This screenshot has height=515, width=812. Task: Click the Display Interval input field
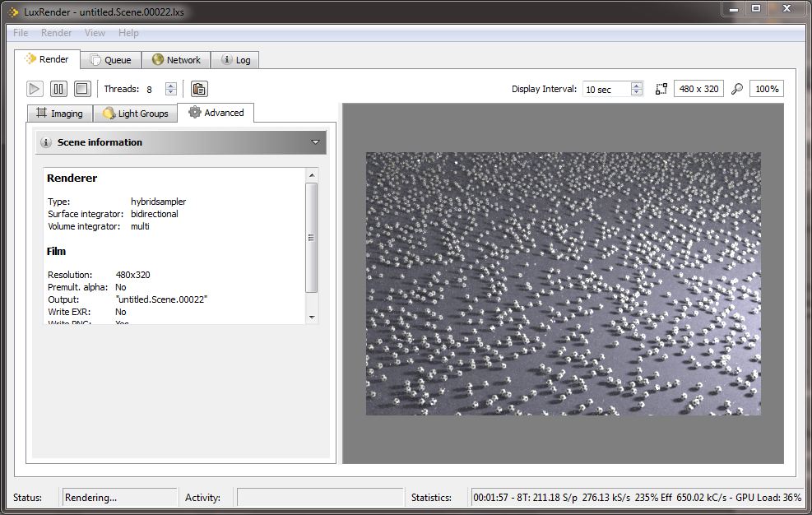606,89
